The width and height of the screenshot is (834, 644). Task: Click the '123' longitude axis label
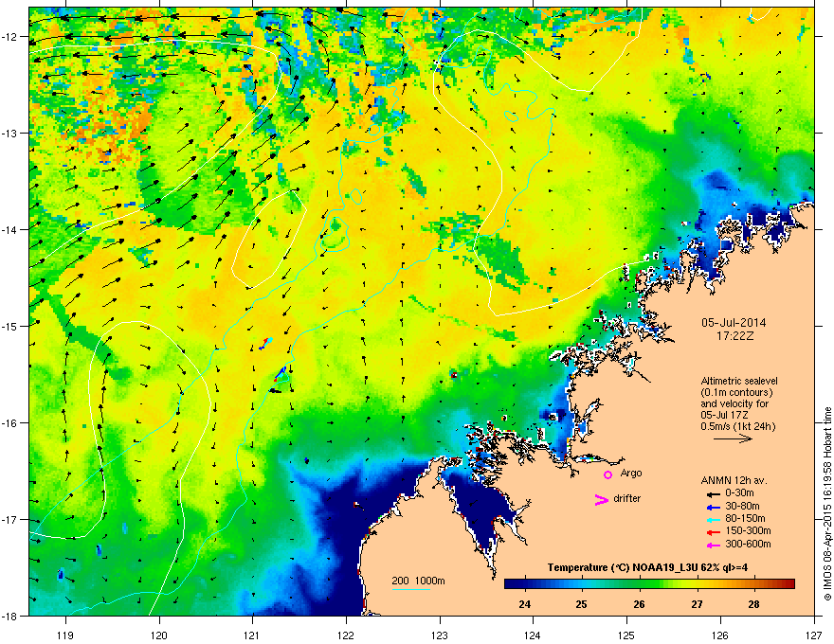click(x=440, y=635)
